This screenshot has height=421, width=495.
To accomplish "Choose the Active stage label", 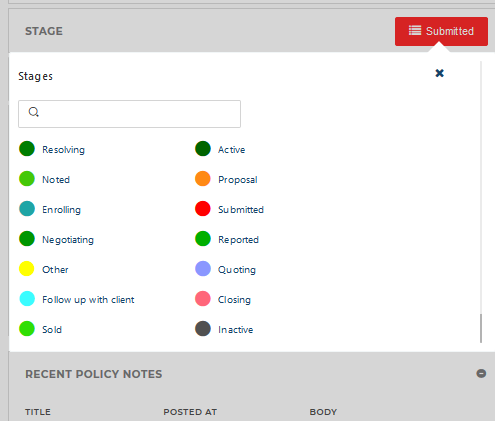I will (x=232, y=150).
